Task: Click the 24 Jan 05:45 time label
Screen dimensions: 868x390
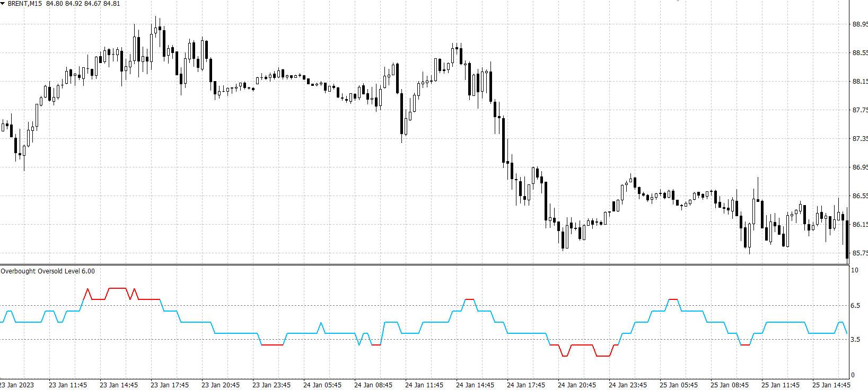Action: coord(322,385)
